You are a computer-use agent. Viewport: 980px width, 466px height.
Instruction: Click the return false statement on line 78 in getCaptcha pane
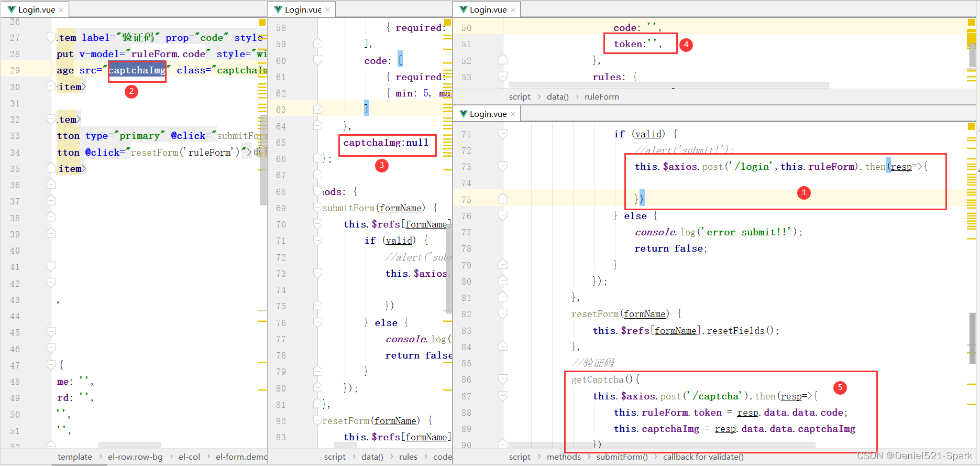pos(670,248)
